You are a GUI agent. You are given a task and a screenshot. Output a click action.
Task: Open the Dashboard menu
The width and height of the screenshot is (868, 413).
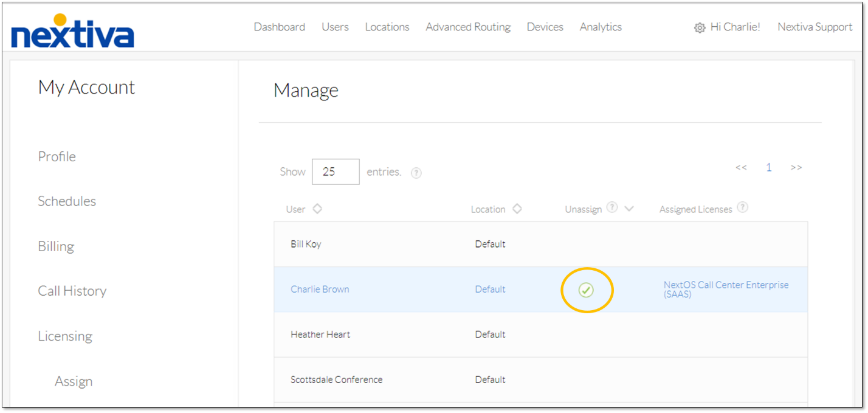pos(280,27)
